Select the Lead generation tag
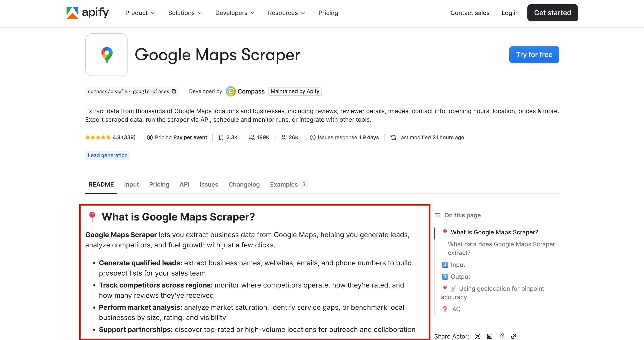644x340 pixels. pyautogui.click(x=107, y=155)
